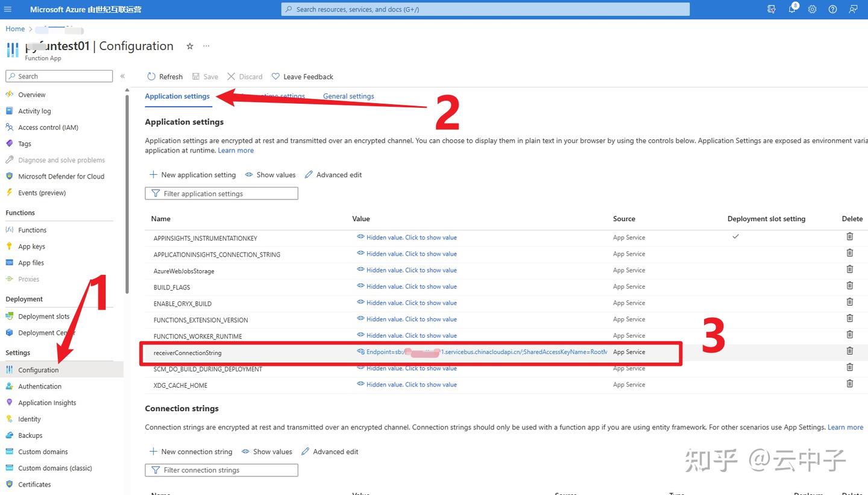The width and height of the screenshot is (868, 495).
Task: Open App keys in the Functions sidebar section
Action: [31, 246]
